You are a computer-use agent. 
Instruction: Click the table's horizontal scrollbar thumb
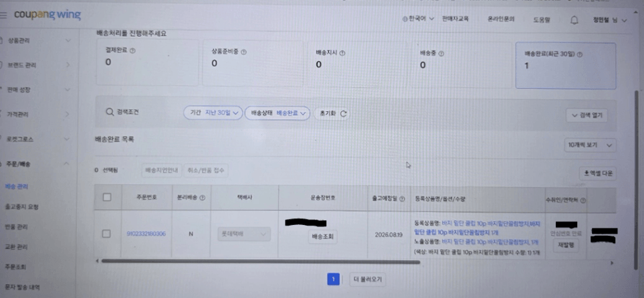(260, 261)
